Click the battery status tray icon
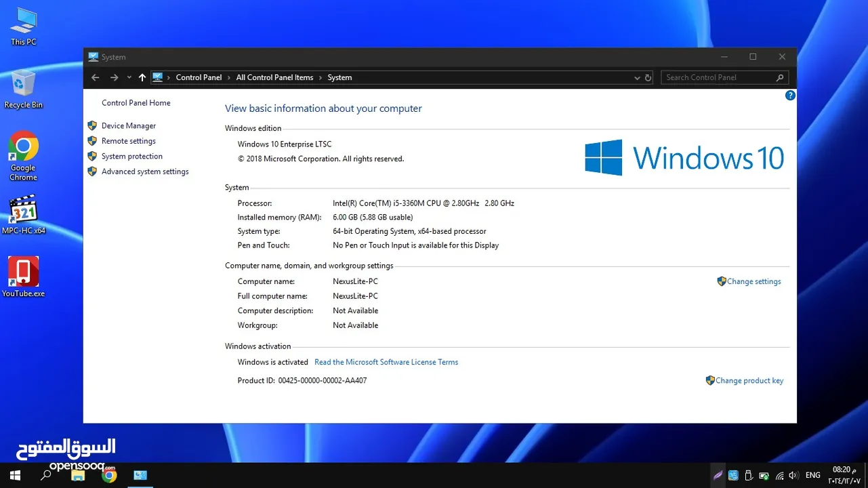This screenshot has height=488, width=868. 764,475
